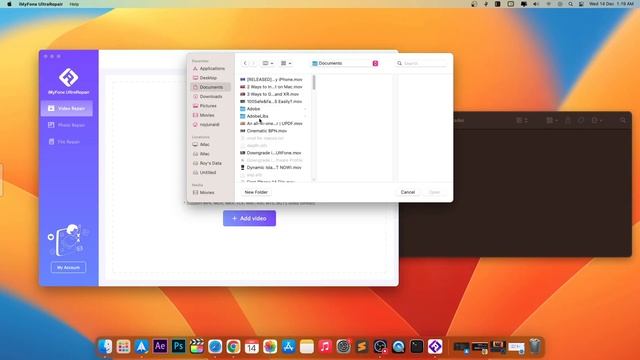
Task: Select Untitled volume in sidebar
Action: point(210,173)
